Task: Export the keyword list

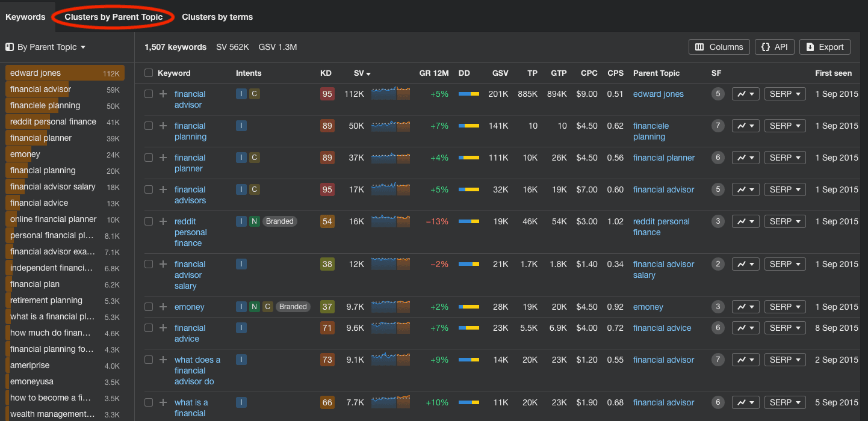Action: click(x=825, y=47)
